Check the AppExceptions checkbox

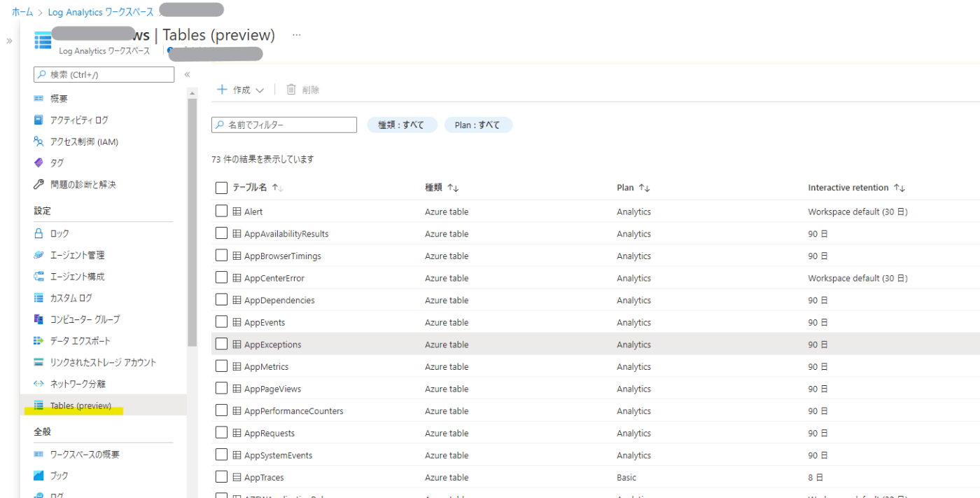[x=221, y=344]
